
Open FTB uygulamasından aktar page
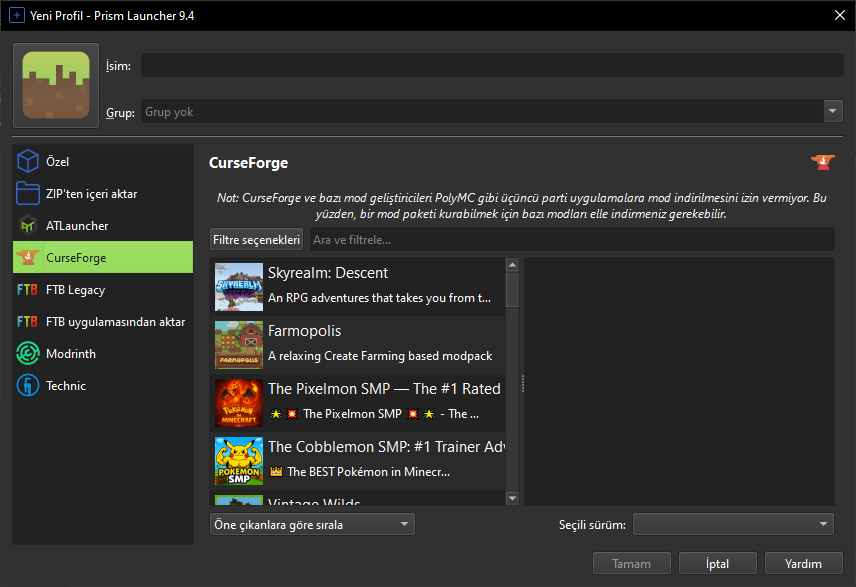coord(103,322)
